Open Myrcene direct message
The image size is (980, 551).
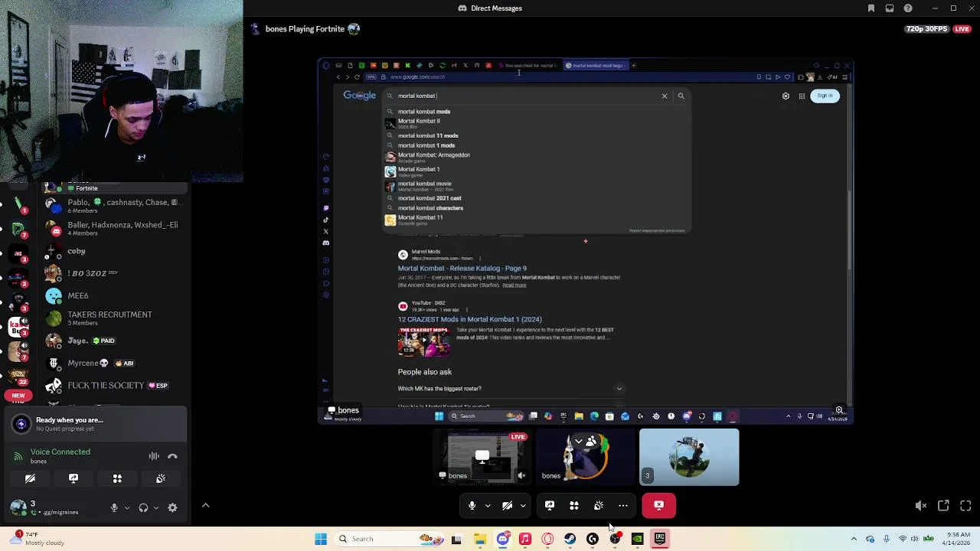click(x=113, y=363)
